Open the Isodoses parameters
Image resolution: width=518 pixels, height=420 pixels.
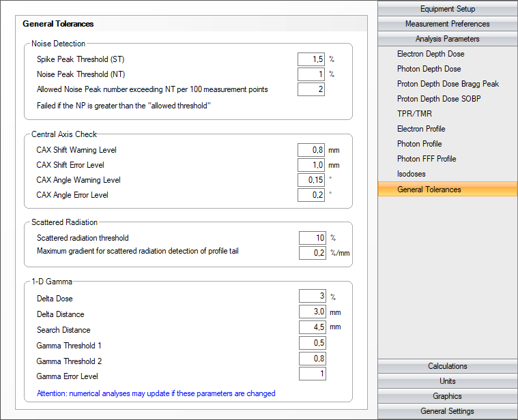(411, 174)
